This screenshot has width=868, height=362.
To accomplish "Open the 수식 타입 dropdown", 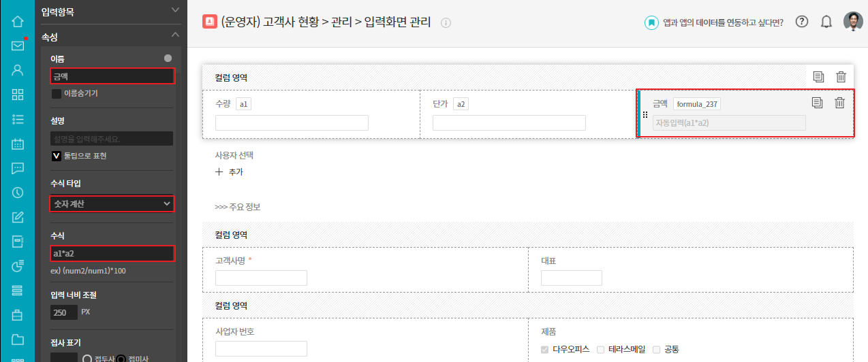I will click(112, 203).
